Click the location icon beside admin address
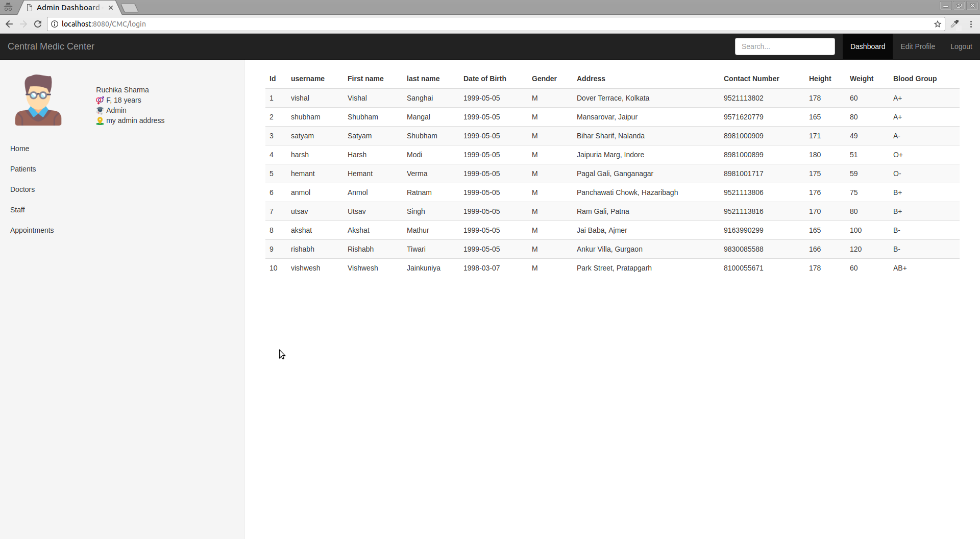Image resolution: width=980 pixels, height=539 pixels. 100,121
